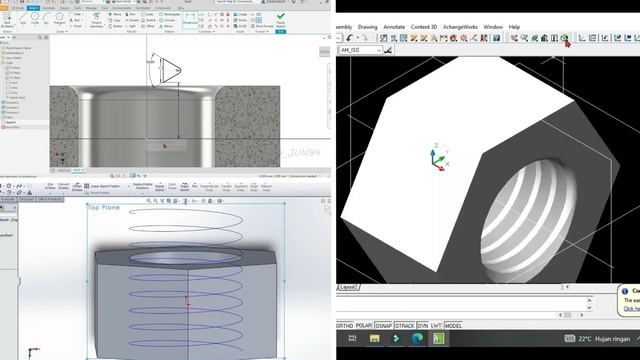This screenshot has height=360, width=640.
Task: Open File Explorer from the taskbar
Action: click(374, 338)
